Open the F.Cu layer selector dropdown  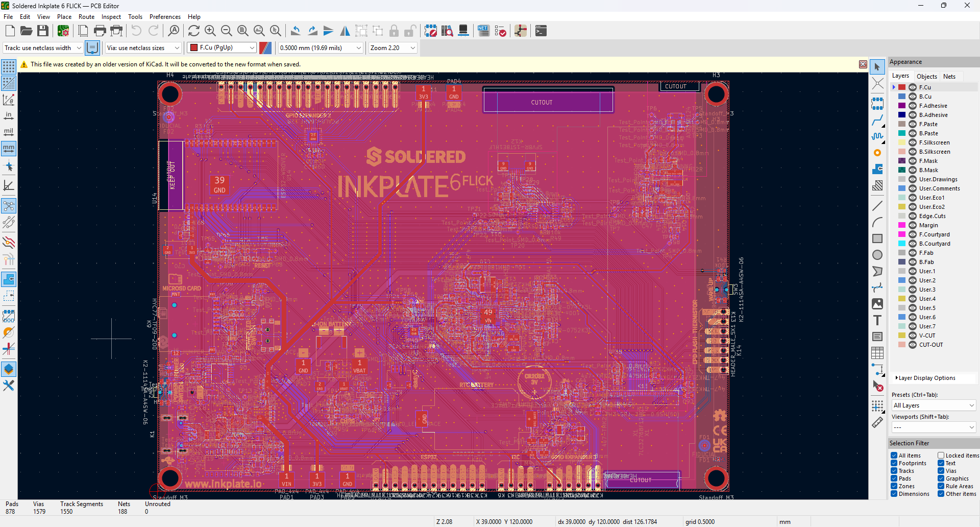point(223,47)
